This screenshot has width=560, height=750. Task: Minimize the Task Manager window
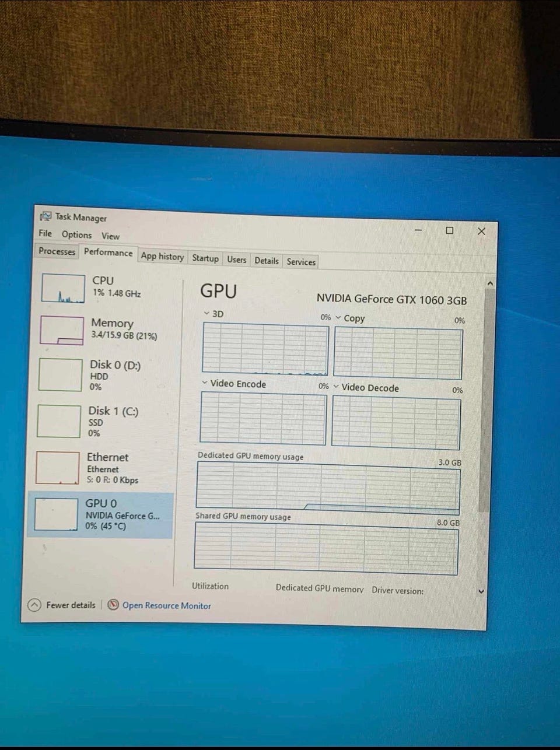[418, 230]
